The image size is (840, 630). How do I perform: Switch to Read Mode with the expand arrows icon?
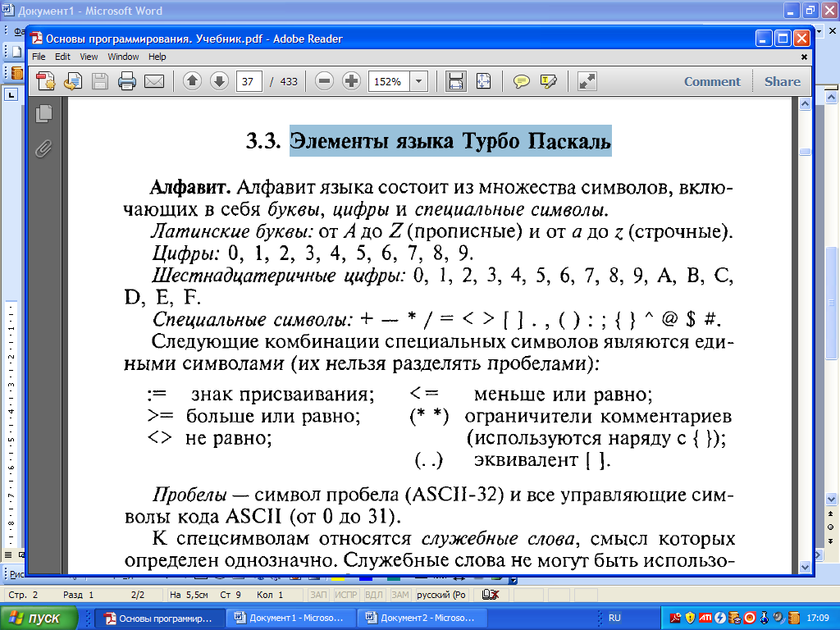click(587, 81)
